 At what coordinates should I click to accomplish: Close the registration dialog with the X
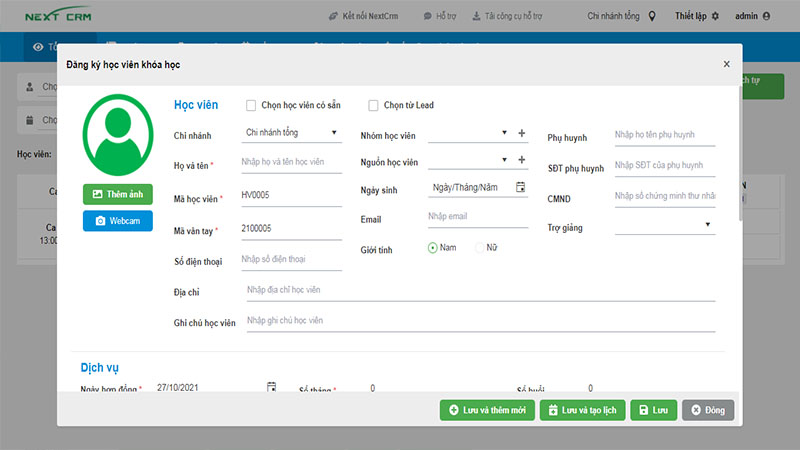(x=726, y=64)
